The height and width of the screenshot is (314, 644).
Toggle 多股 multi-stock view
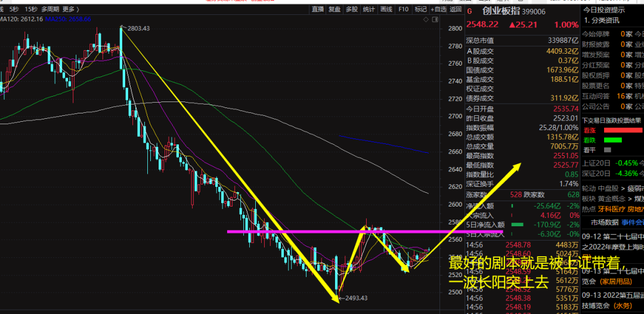352,9
